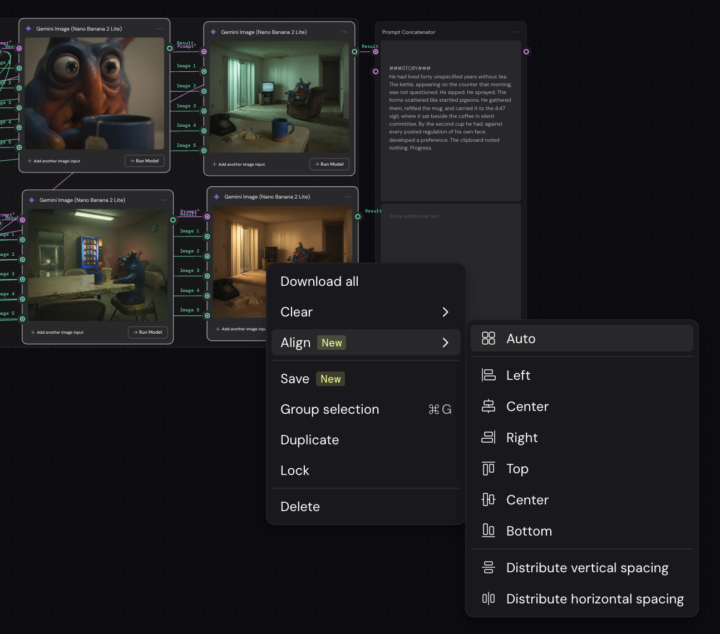
Task: Select Duplicate from the context menu
Action: [366, 440]
